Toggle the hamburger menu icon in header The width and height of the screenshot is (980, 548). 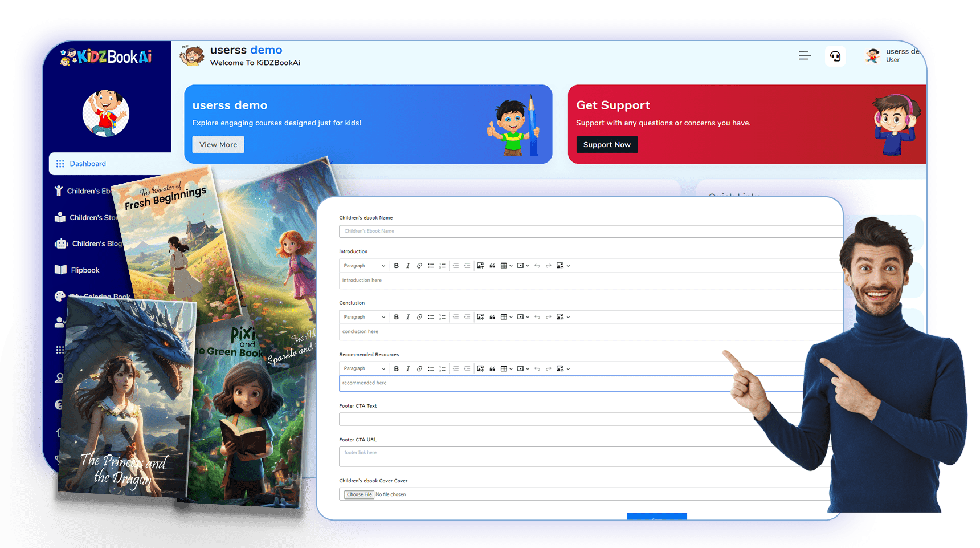tap(805, 56)
